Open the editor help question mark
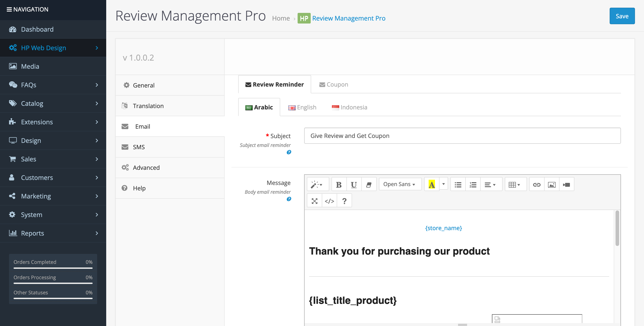The height and width of the screenshot is (326, 644). tap(345, 200)
